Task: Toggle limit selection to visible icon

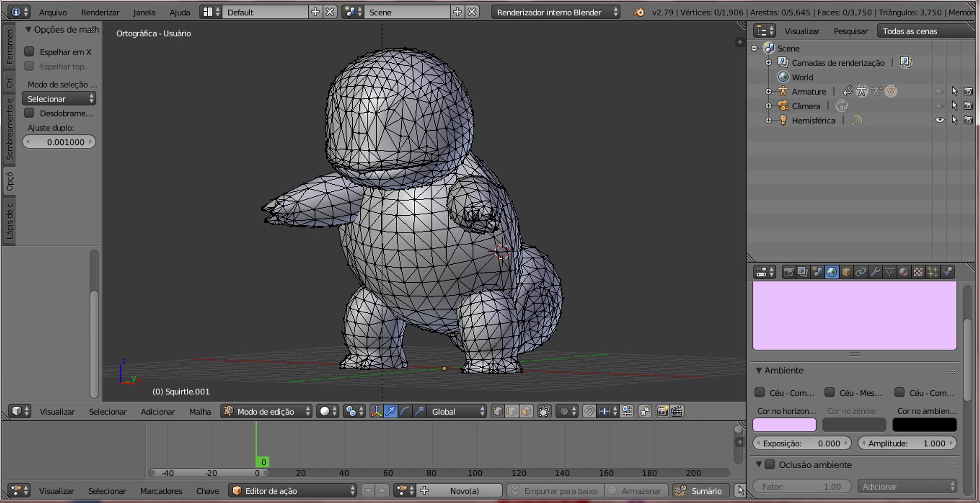Action: click(545, 412)
